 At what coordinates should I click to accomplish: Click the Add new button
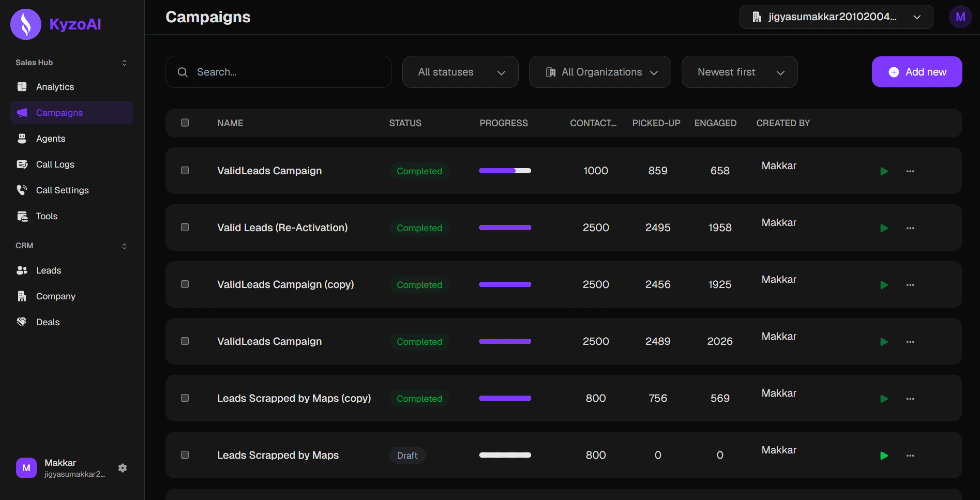917,72
